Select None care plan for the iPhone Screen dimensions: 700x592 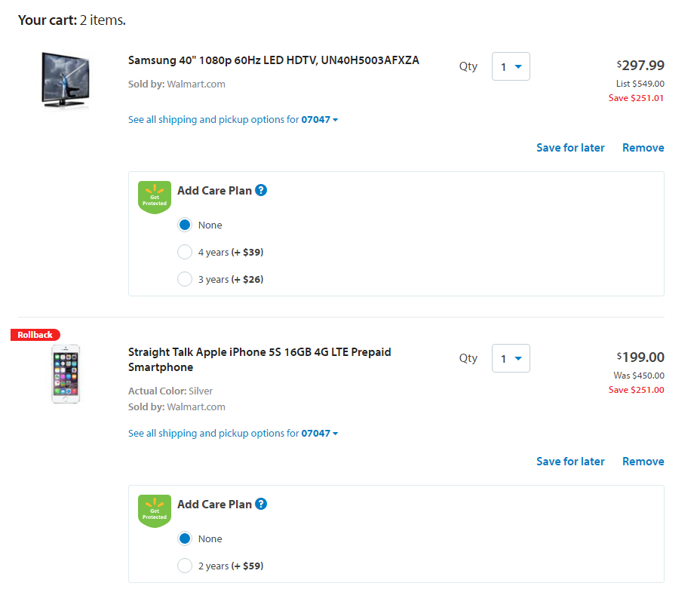tap(185, 538)
